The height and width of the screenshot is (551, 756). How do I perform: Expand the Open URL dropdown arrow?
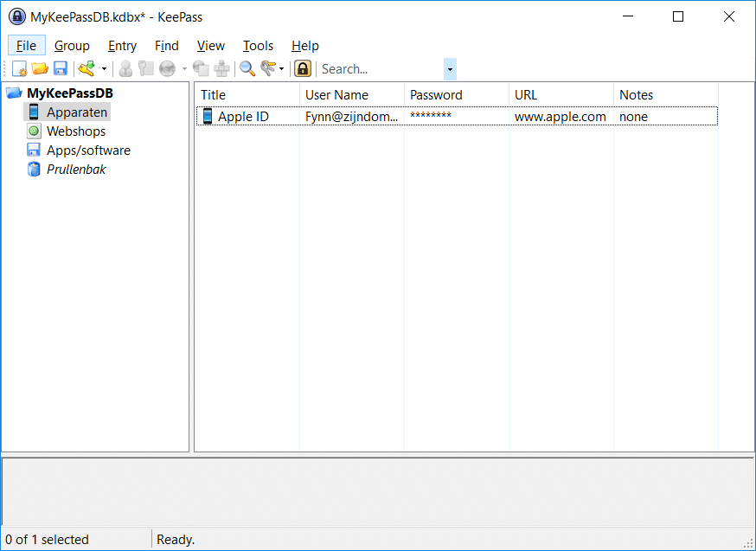[x=184, y=69]
